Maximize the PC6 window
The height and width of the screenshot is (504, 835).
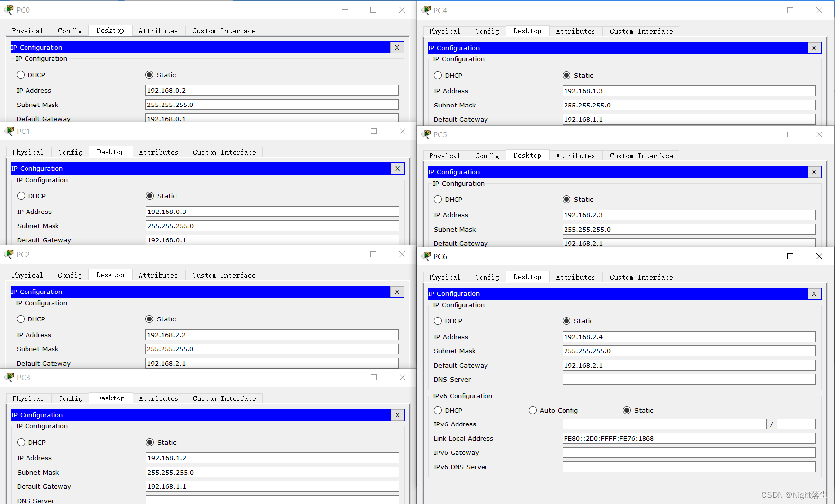[790, 256]
